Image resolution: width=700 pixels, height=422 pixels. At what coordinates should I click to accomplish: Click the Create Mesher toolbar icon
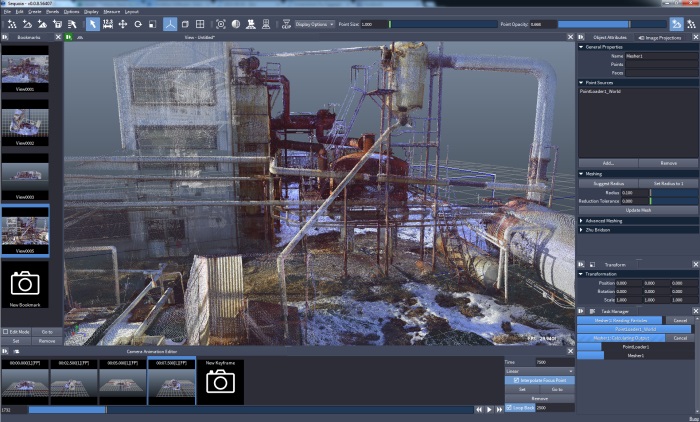click(27, 24)
